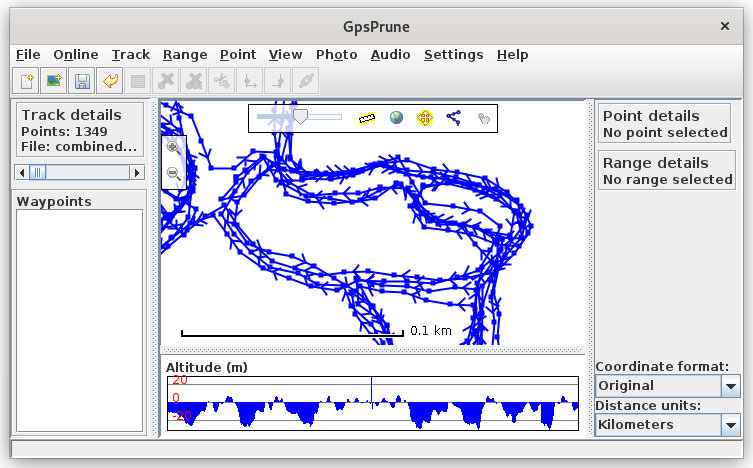Screen dimensions: 753x468
Task: Click the Connect point link icon
Action: coord(305,81)
